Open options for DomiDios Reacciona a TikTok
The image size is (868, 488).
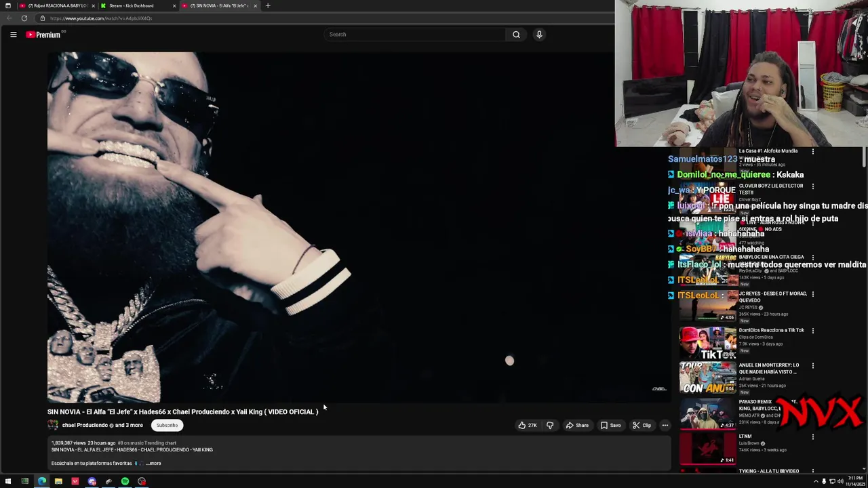pyautogui.click(x=813, y=331)
